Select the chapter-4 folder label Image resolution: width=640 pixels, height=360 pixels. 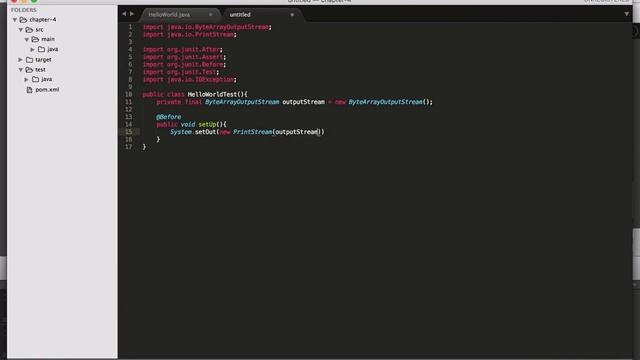(x=43, y=20)
